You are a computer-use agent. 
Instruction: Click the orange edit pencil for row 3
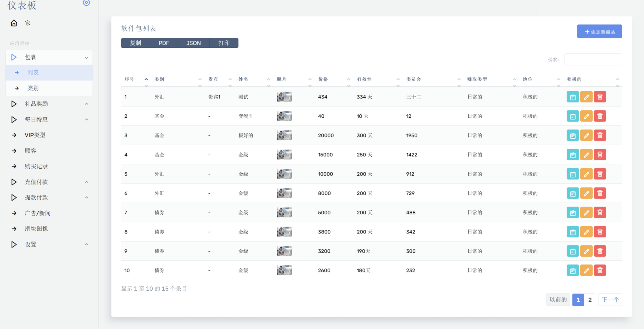[586, 135]
